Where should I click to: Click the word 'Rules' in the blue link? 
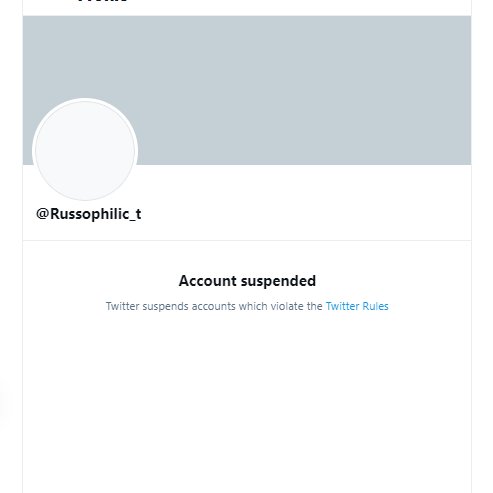tap(375, 306)
